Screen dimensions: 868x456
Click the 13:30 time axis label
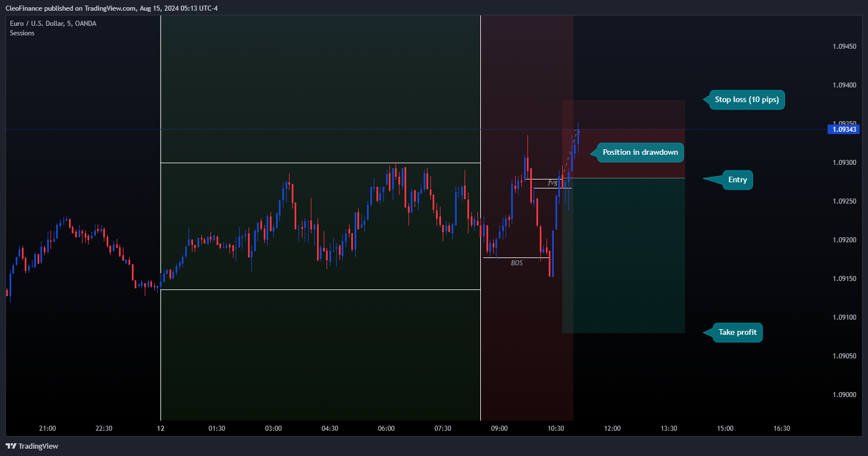[669, 429]
